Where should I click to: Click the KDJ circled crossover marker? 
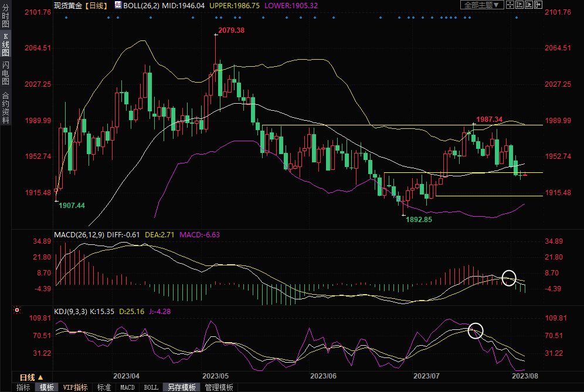(476, 331)
